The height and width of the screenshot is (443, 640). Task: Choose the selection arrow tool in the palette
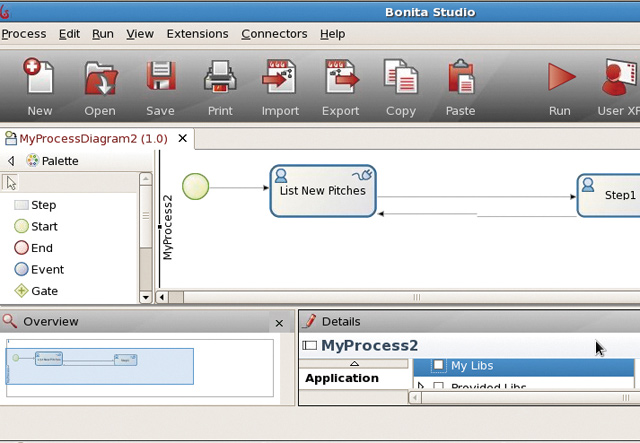[x=11, y=183]
